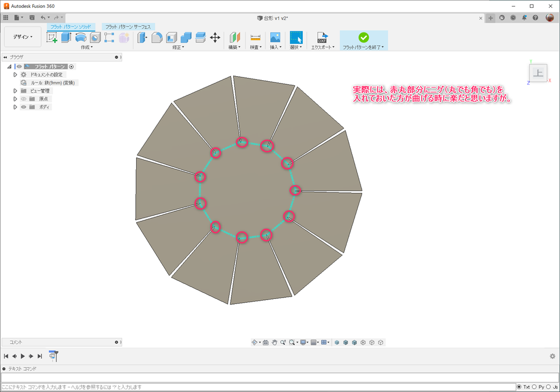Select the Revolve tool
560x392 pixels.
(81, 38)
